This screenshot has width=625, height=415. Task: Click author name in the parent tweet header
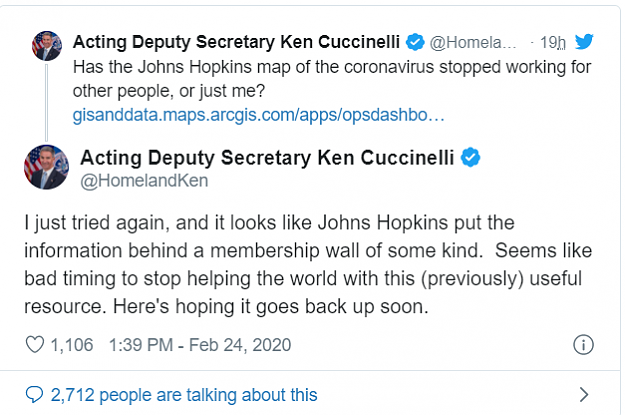(x=236, y=42)
